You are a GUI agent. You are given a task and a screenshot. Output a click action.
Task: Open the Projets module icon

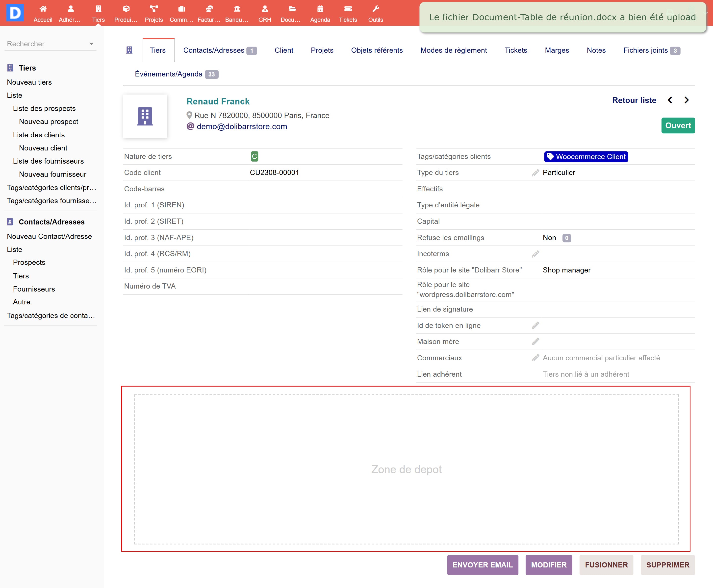[x=153, y=9]
